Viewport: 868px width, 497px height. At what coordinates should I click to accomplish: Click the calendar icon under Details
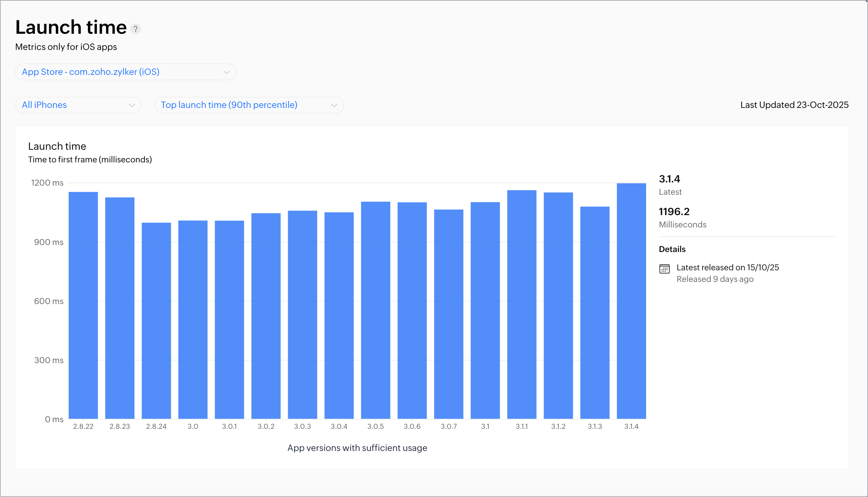[664, 269]
